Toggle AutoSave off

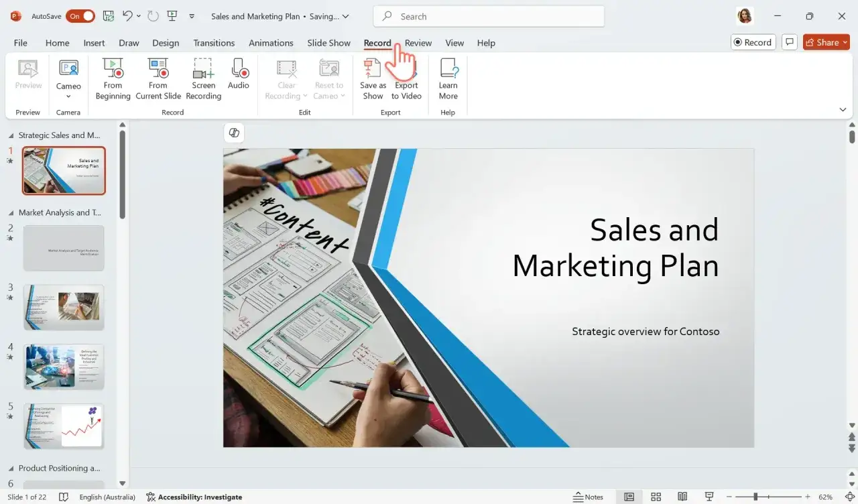coord(80,15)
